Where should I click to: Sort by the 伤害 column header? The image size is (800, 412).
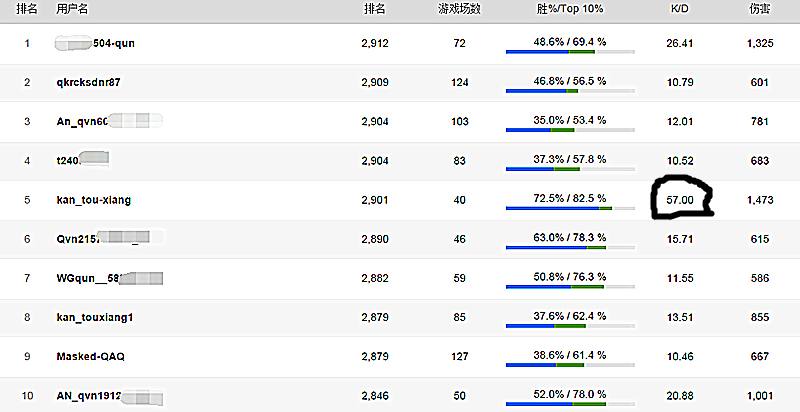[x=760, y=9]
